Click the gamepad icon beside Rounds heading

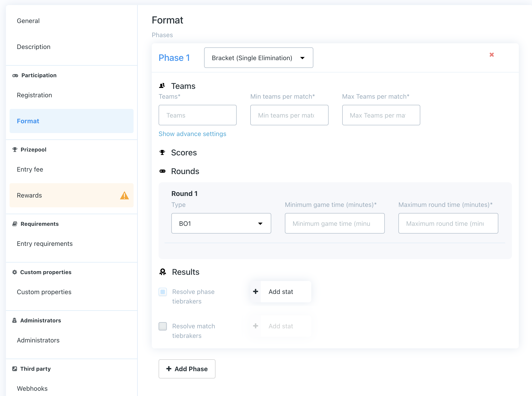(162, 171)
